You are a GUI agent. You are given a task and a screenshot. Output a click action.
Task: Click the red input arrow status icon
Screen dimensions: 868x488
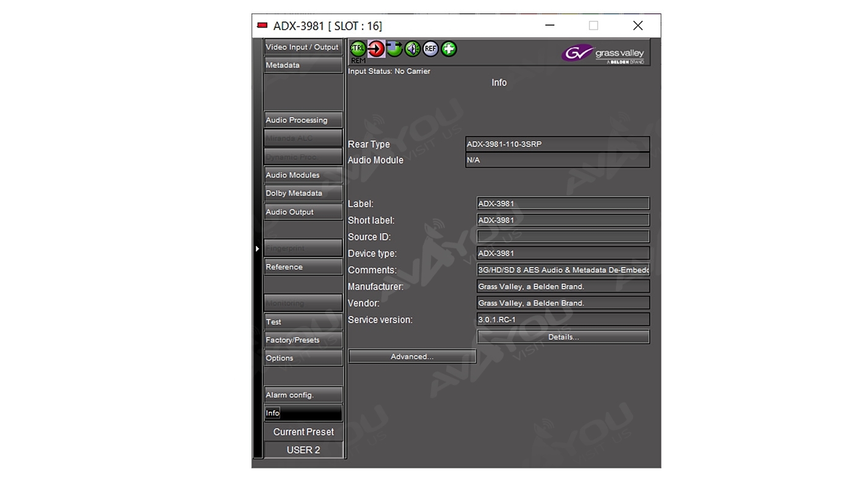coord(376,49)
